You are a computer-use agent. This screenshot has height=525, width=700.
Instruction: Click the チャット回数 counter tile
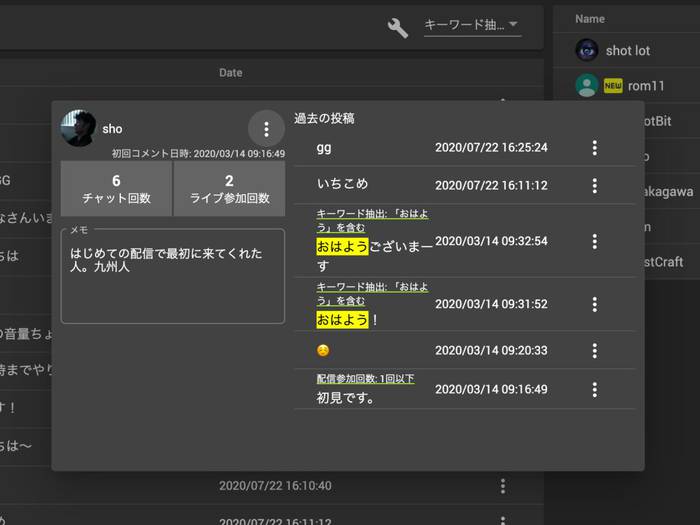click(116, 188)
